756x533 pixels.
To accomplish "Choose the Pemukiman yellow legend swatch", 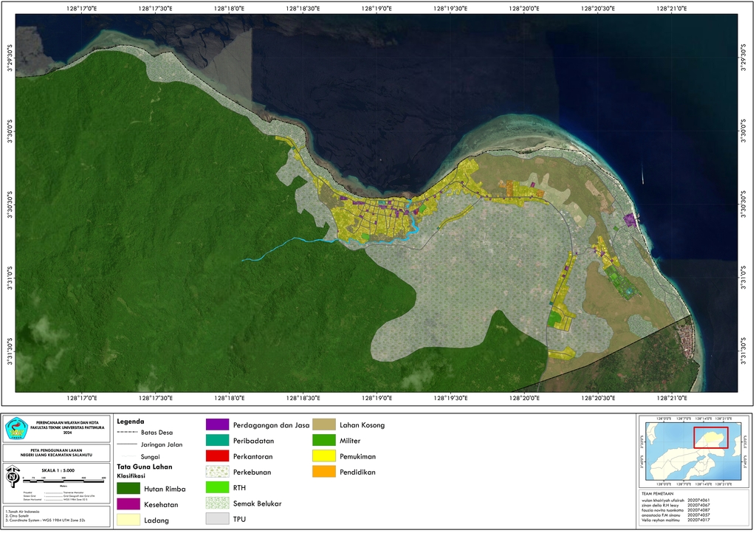I will pos(323,456).
